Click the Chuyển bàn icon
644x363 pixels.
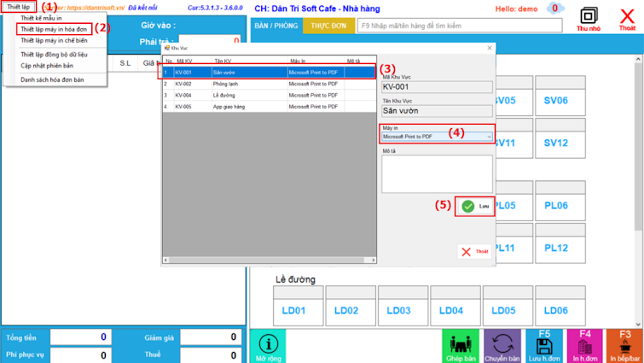pyautogui.click(x=502, y=346)
